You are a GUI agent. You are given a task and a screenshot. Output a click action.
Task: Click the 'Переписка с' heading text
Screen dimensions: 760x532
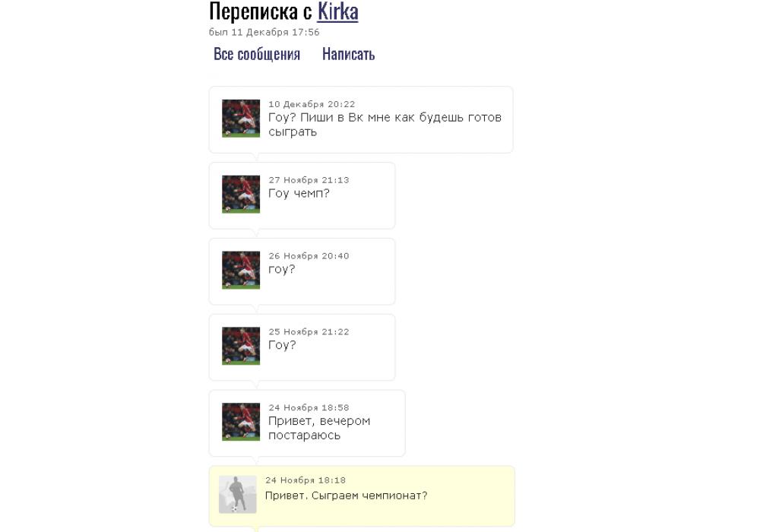click(261, 11)
